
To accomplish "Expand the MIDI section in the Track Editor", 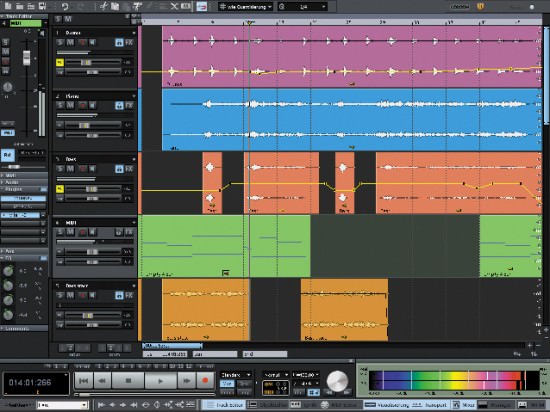I will [x=24, y=175].
